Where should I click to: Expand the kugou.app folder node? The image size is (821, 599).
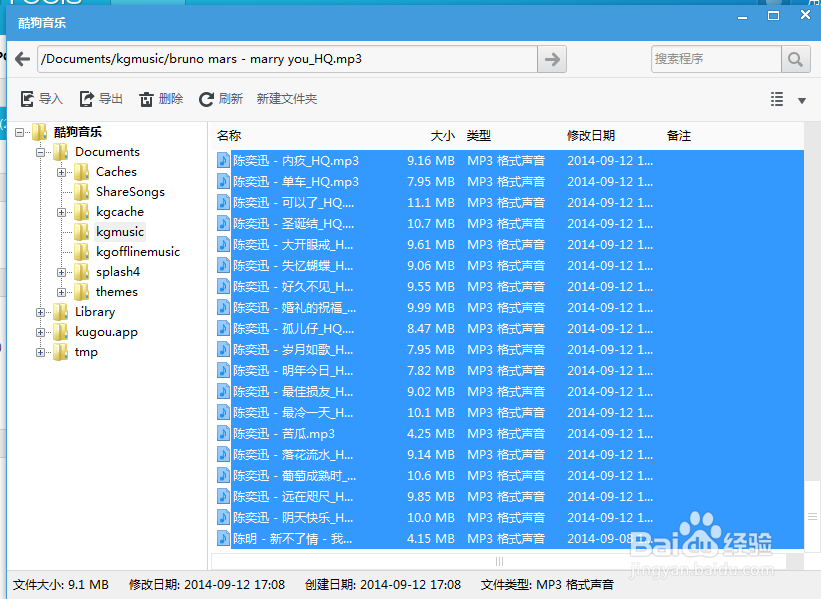pyautogui.click(x=40, y=332)
